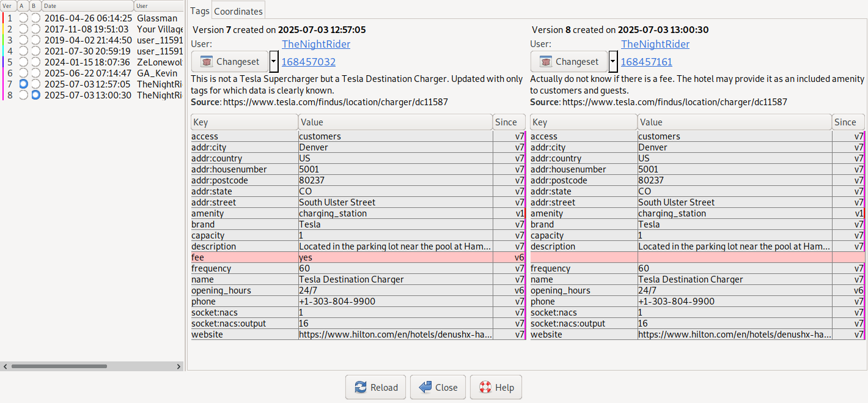Click website value in version 7 table
The height and width of the screenshot is (403, 868).
[395, 335]
